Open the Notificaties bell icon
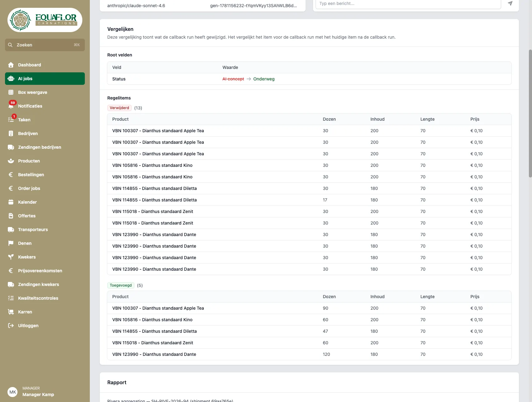This screenshot has height=402, width=532. pos(11,106)
